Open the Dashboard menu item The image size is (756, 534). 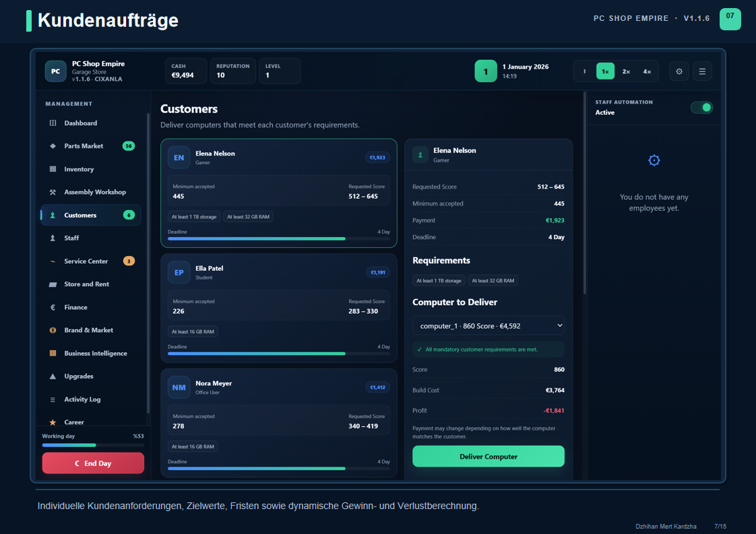(x=91, y=123)
